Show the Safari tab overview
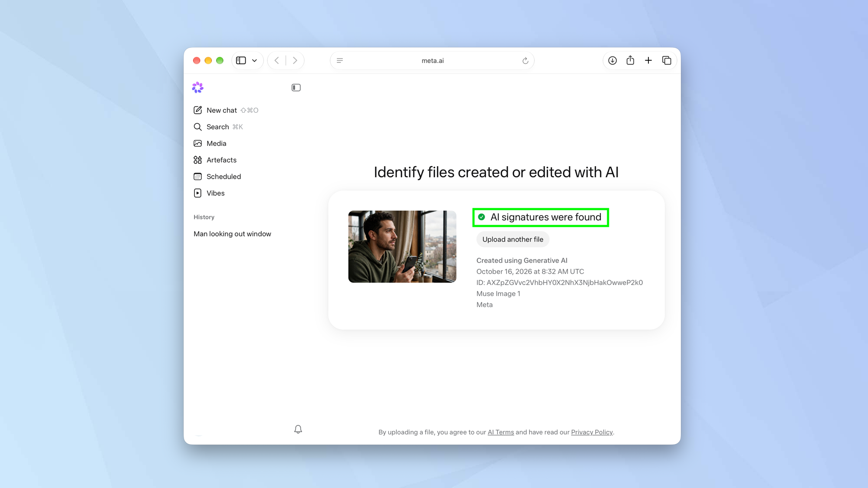The height and width of the screenshot is (488, 868). [x=667, y=60]
